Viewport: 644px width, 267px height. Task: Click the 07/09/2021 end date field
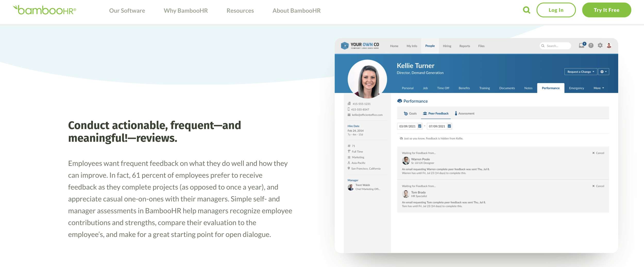click(x=439, y=126)
